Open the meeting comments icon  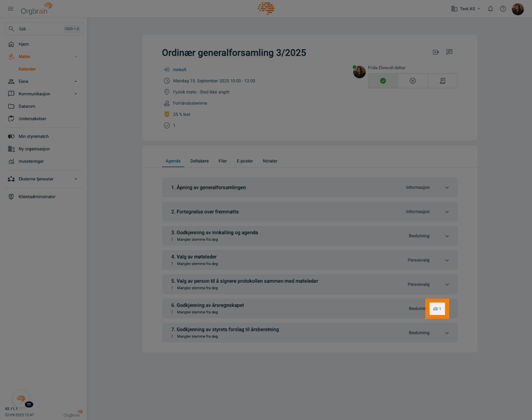[449, 52]
